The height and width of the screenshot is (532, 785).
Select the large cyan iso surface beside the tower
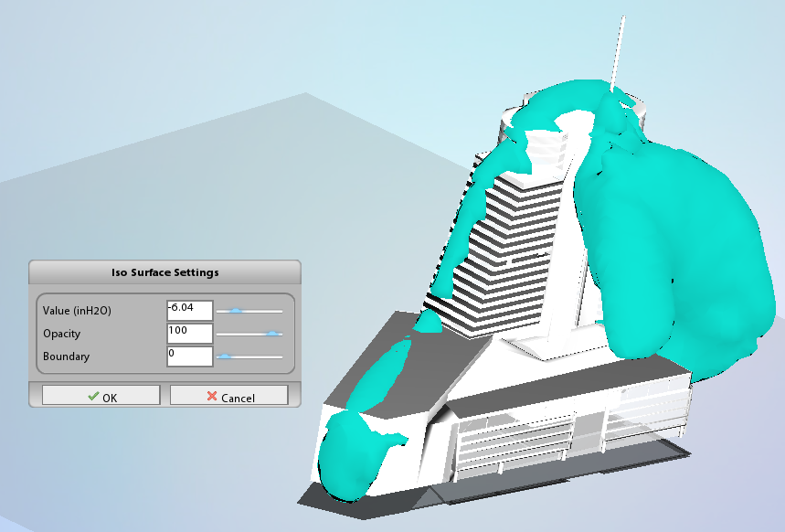[x=676, y=250]
